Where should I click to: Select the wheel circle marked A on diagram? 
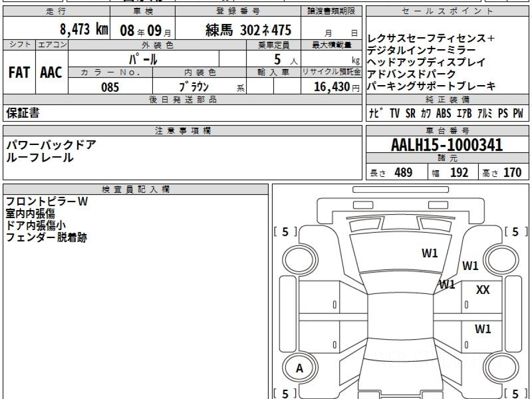coord(299,368)
